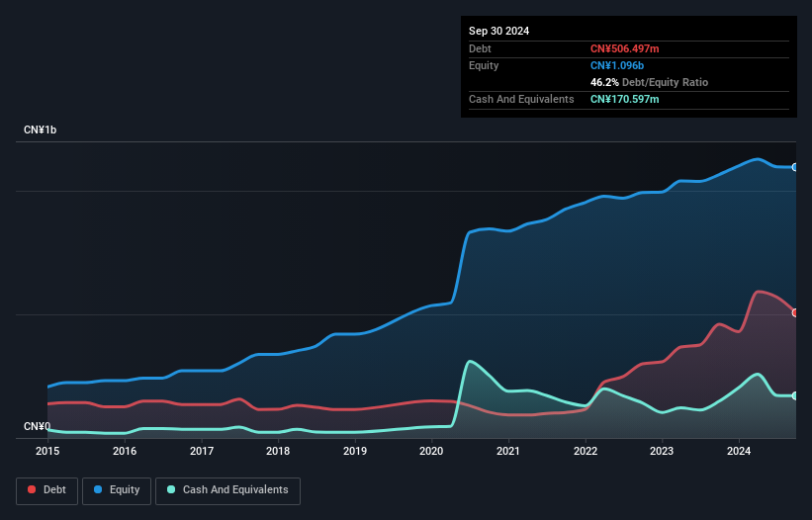The image size is (812, 520).
Task: Click the 2016 x-axis label
Action: click(x=125, y=451)
